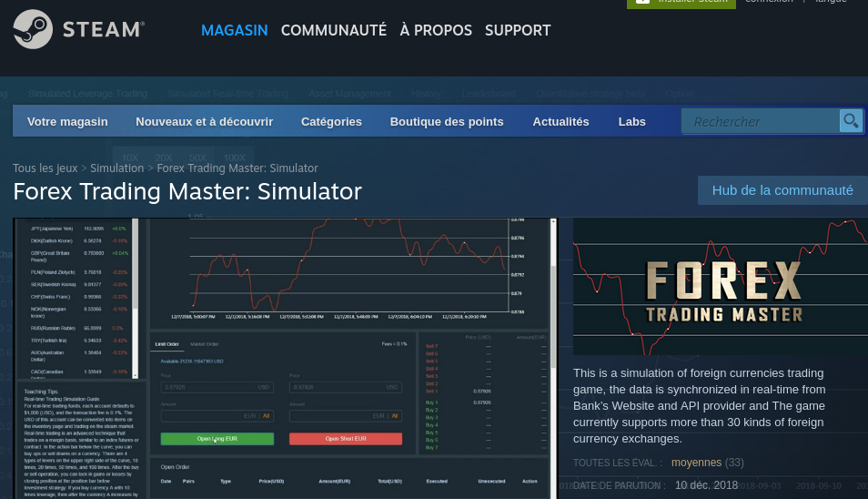
Task: Click the TOUTES LES ÉVAL. label
Action: click(x=618, y=463)
